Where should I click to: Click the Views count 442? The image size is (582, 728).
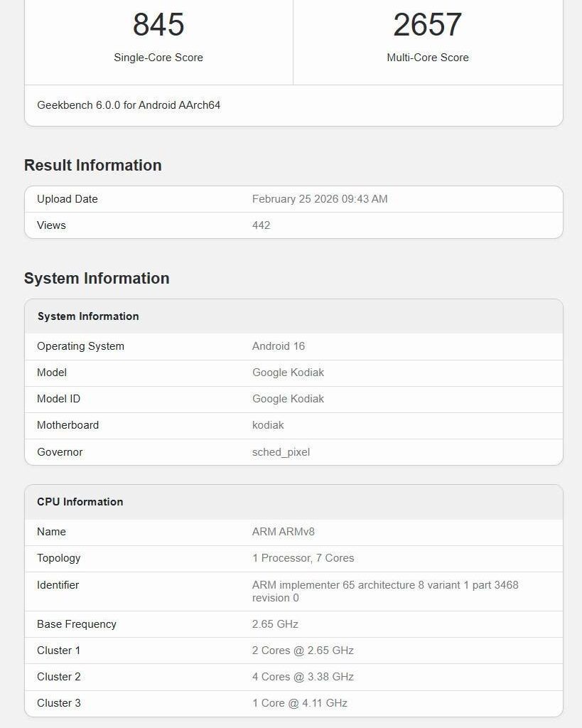click(261, 225)
